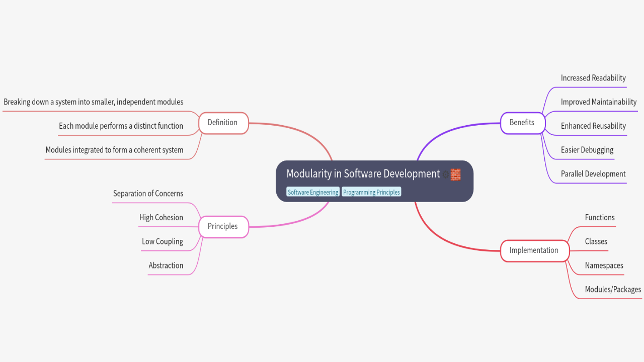This screenshot has height=362, width=644.
Task: Click the Parallel Development node
Action: [593, 174]
